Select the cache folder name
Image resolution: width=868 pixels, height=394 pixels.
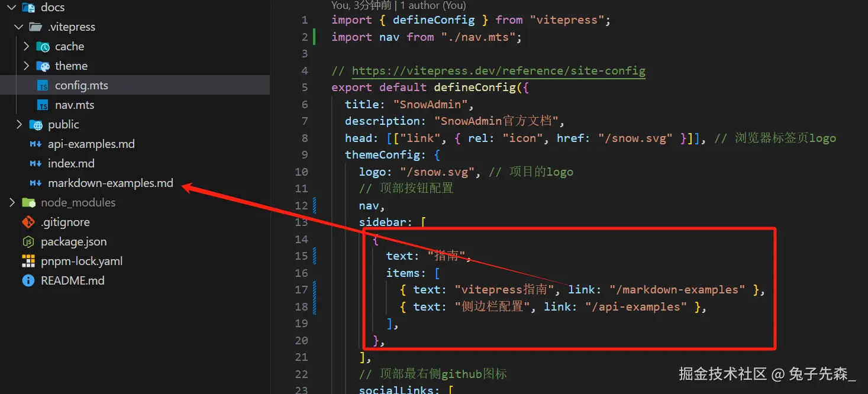[70, 47]
